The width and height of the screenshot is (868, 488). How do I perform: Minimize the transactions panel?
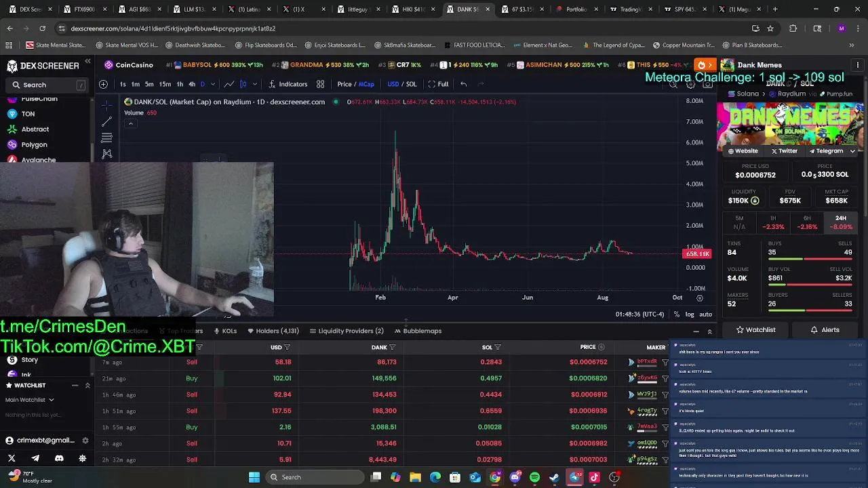[696, 331]
